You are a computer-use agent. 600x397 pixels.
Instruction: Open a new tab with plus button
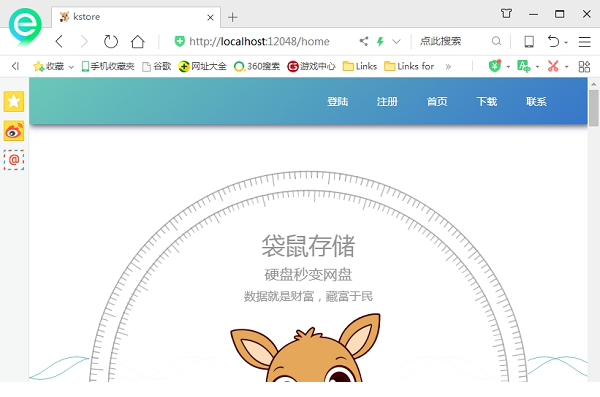point(232,17)
